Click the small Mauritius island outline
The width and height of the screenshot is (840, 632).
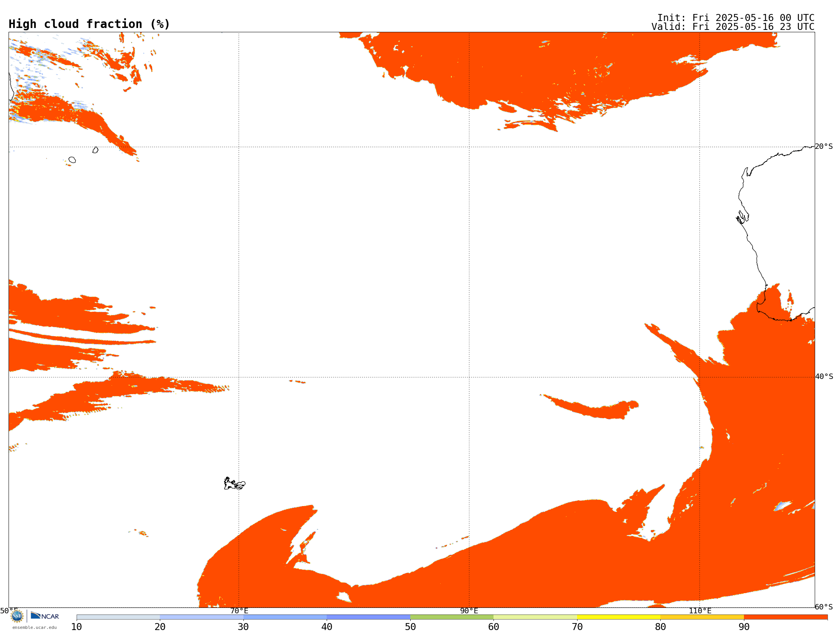click(x=95, y=150)
